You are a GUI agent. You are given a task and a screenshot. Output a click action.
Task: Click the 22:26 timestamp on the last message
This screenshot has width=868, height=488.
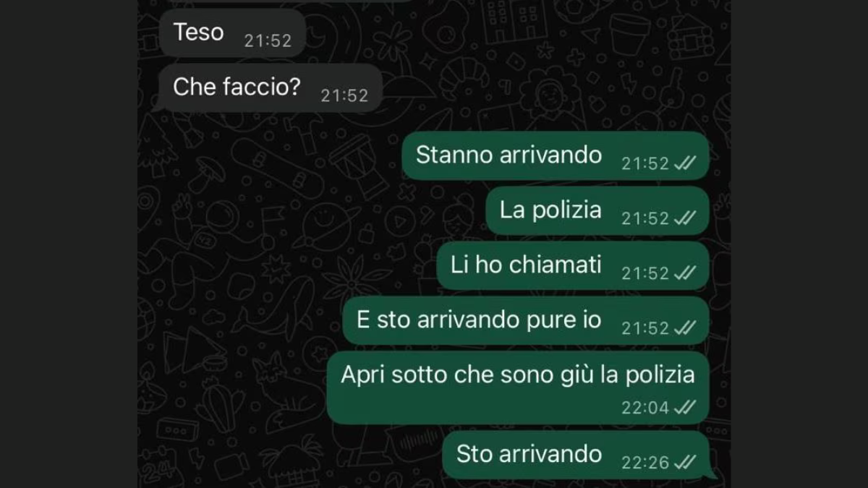[645, 463]
